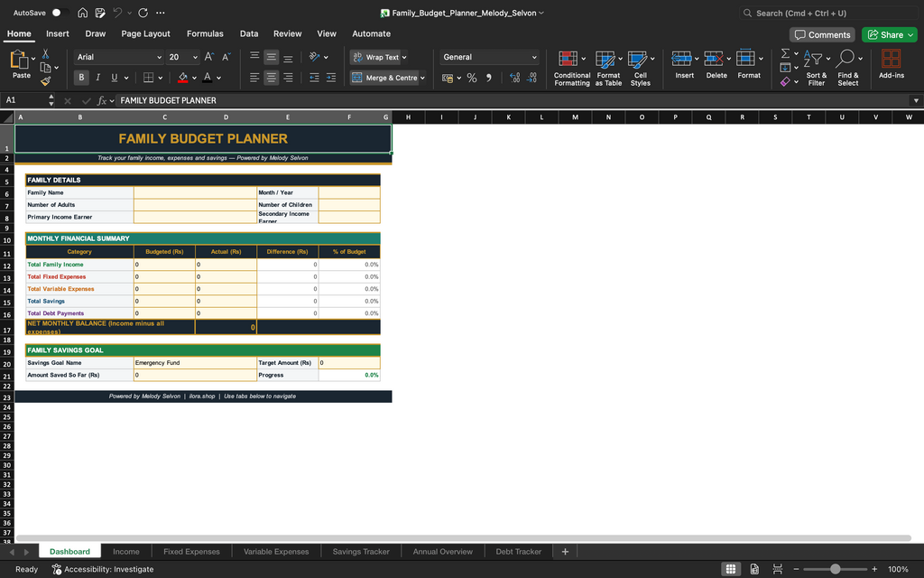Toggle the AutoSave switch
The width and height of the screenshot is (924, 578).
tap(60, 13)
